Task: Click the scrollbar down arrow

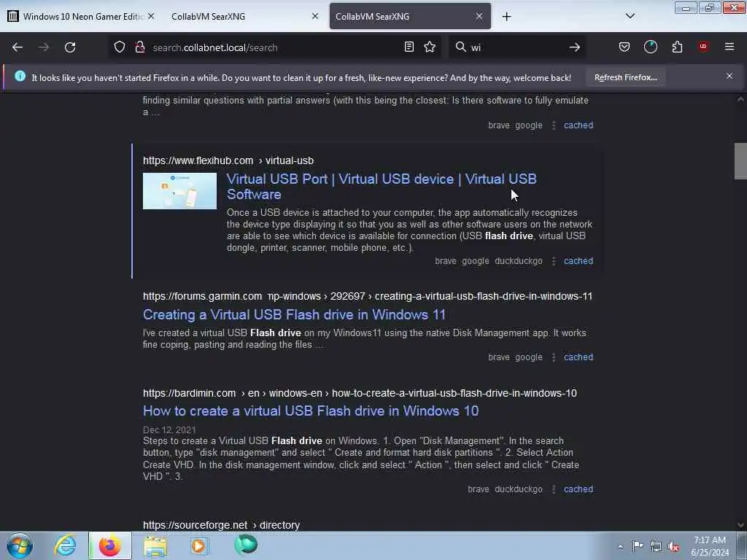Action: tap(740, 525)
